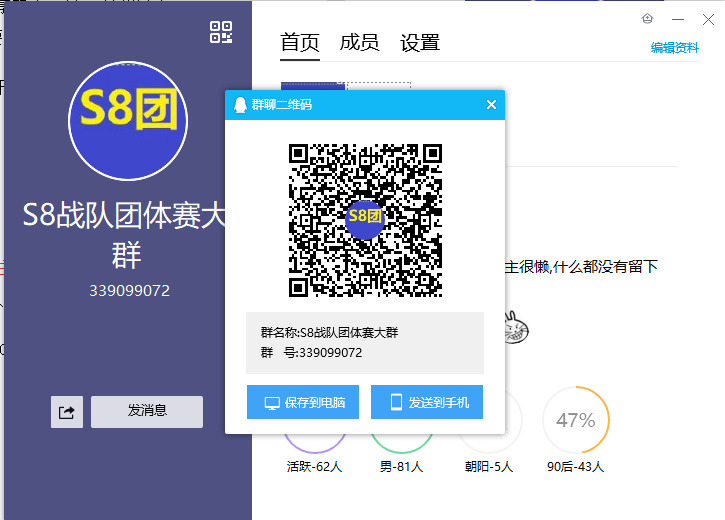The width and height of the screenshot is (725, 520).
Task: Open the 编辑资料 link
Action: click(675, 48)
